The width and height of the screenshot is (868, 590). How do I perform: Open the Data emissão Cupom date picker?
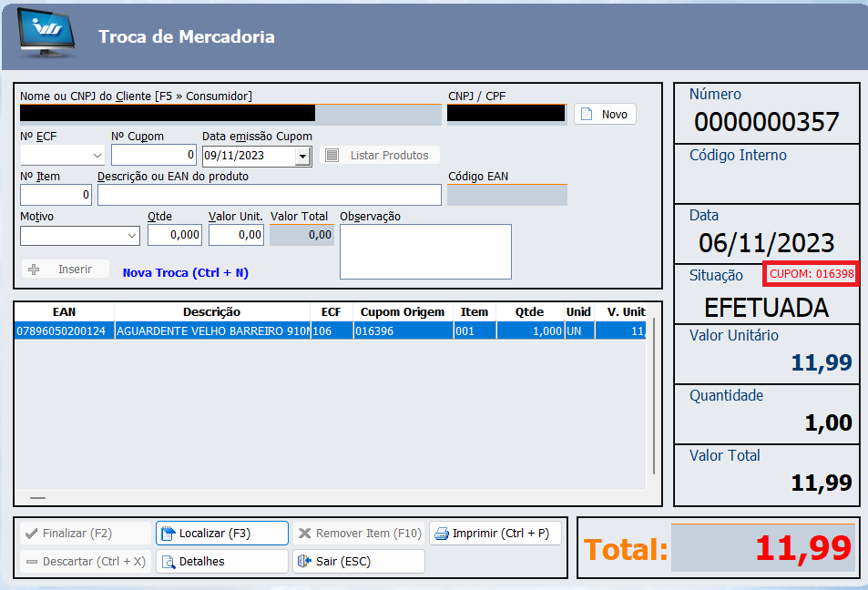point(302,156)
